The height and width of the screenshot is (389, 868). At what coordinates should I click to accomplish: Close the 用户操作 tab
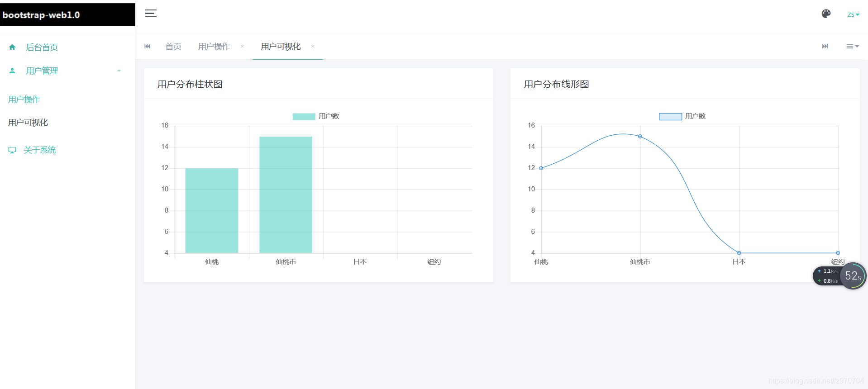point(242,46)
